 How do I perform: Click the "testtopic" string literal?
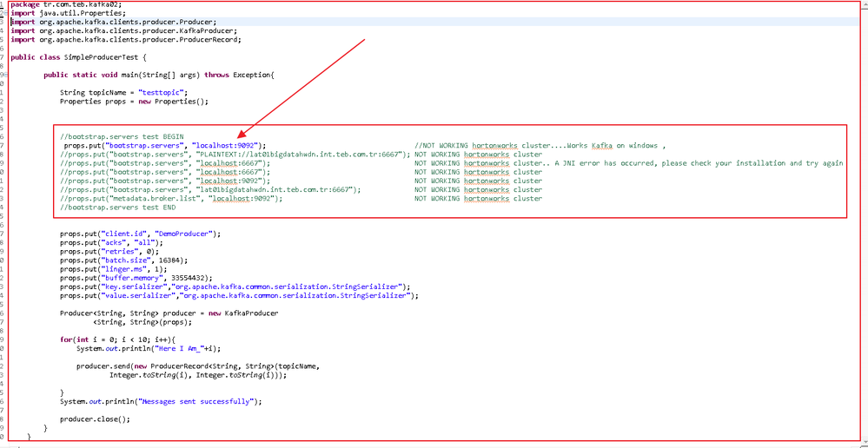162,92
